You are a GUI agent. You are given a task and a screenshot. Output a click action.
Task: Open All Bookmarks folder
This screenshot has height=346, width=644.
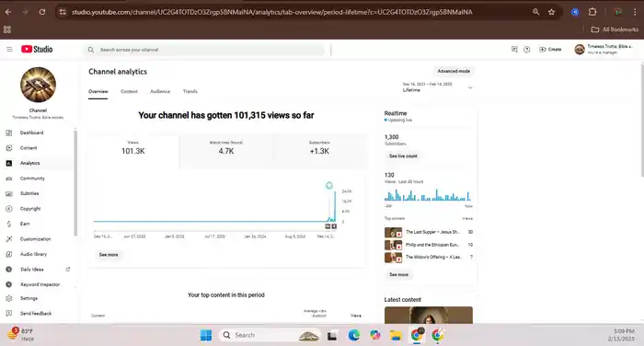[615, 29]
